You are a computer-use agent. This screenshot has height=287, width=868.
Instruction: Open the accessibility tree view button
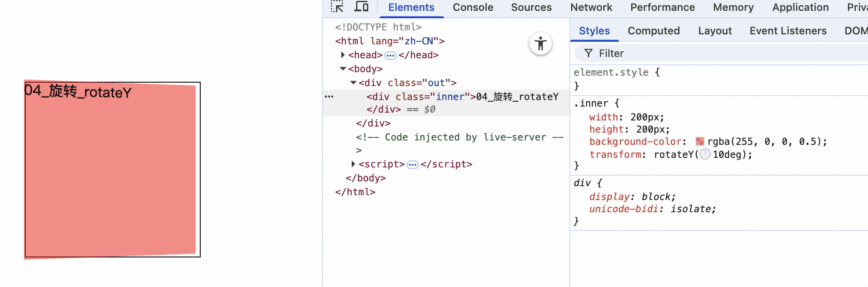pos(541,44)
